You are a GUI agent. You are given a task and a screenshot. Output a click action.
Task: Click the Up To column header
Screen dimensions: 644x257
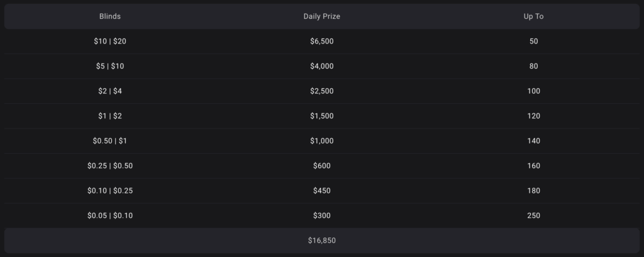coord(533,16)
